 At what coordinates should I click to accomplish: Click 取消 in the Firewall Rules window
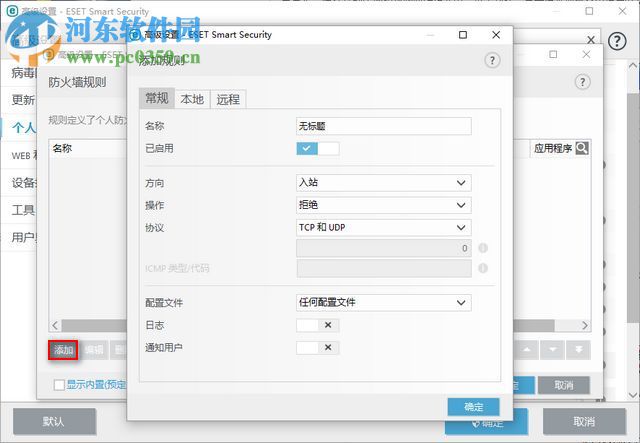(564, 385)
